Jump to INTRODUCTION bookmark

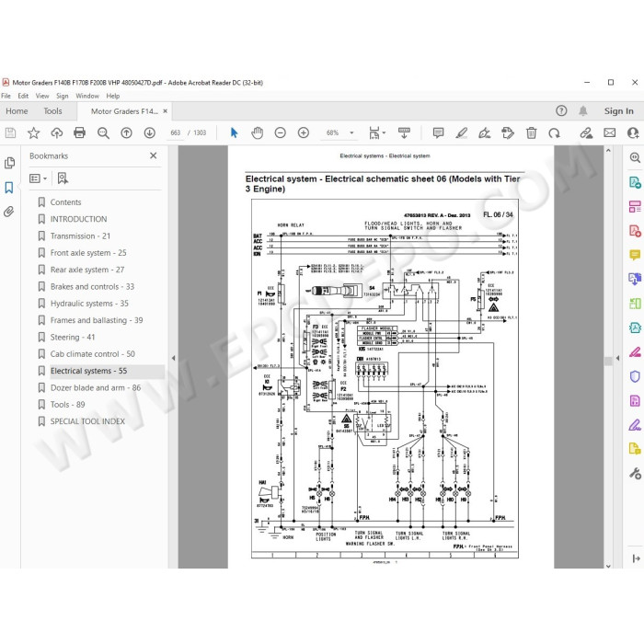pyautogui.click(x=78, y=219)
